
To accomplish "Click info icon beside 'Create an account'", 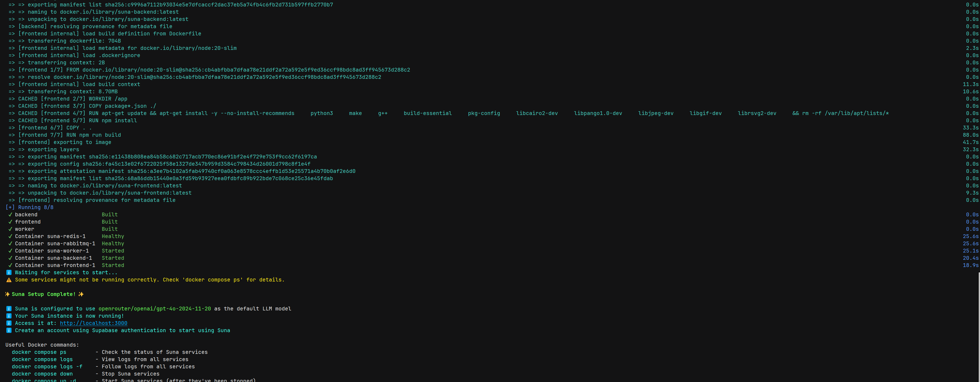I will coord(9,331).
